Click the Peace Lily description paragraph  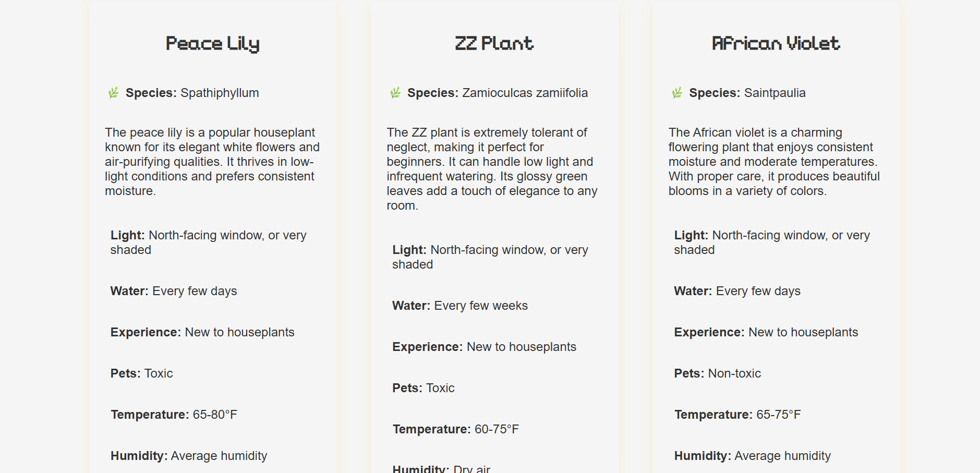click(x=213, y=162)
